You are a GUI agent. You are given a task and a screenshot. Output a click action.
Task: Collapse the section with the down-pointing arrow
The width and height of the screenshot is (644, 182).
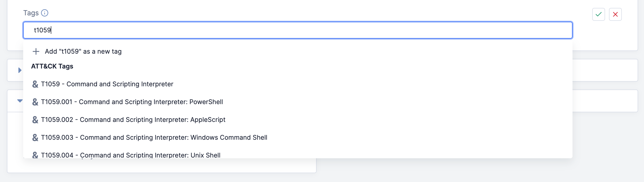tap(20, 101)
